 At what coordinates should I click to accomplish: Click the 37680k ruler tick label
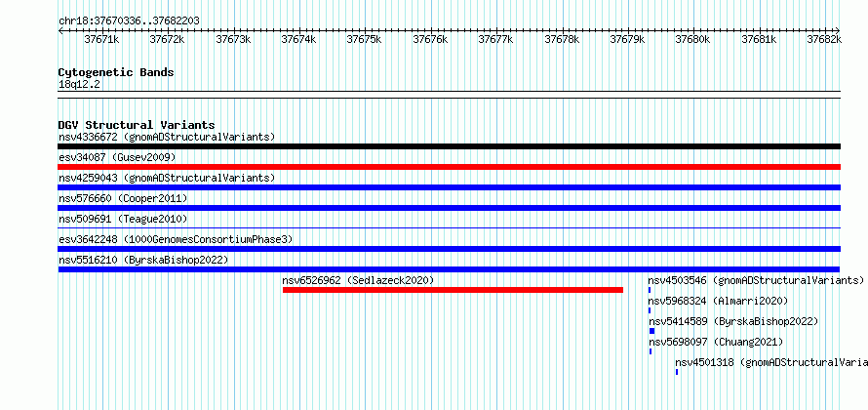point(693,39)
